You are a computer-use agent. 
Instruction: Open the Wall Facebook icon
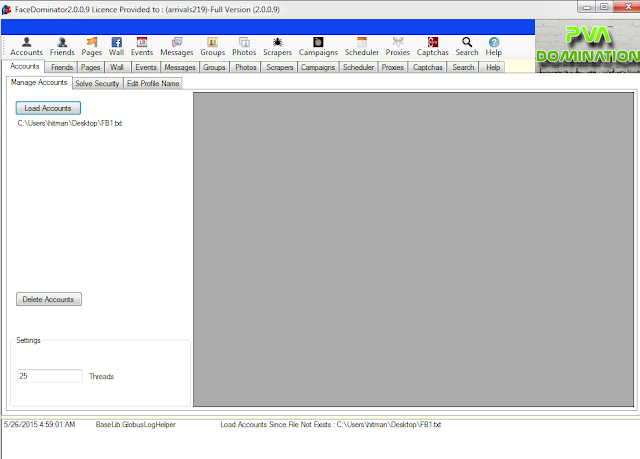coord(116,47)
